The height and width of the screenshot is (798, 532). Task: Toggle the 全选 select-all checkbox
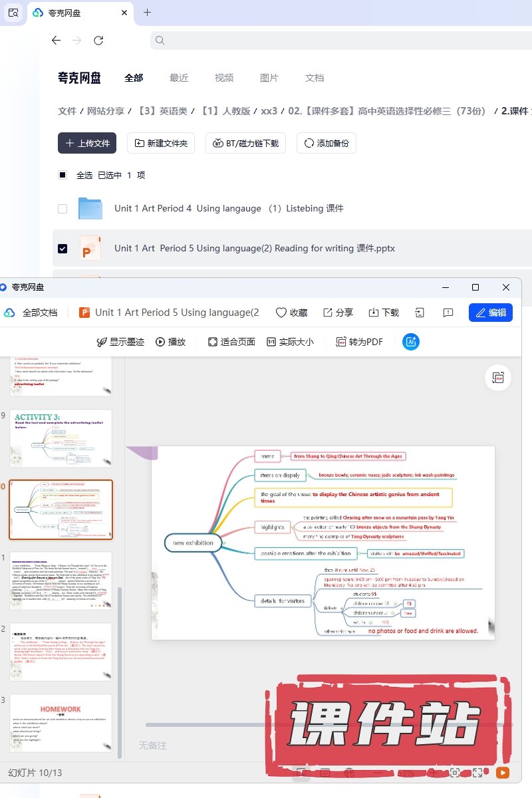click(63, 176)
